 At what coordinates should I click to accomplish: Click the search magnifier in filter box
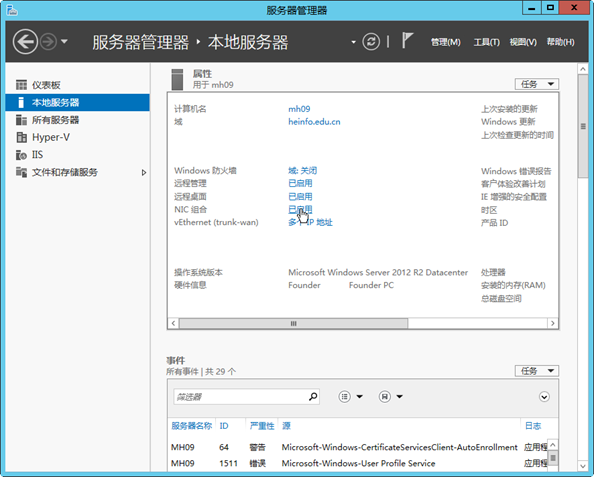pos(313,397)
